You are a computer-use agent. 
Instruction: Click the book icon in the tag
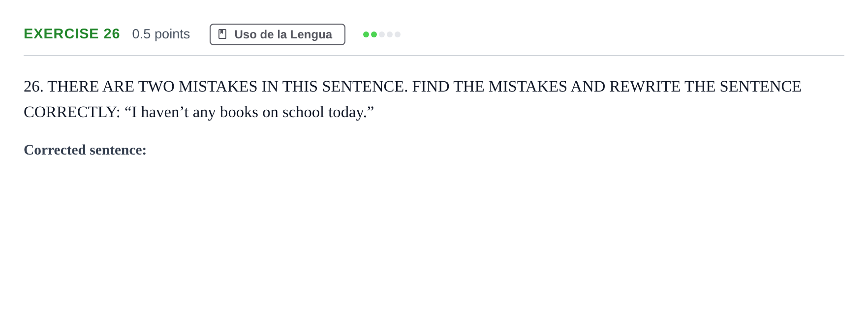pos(222,34)
